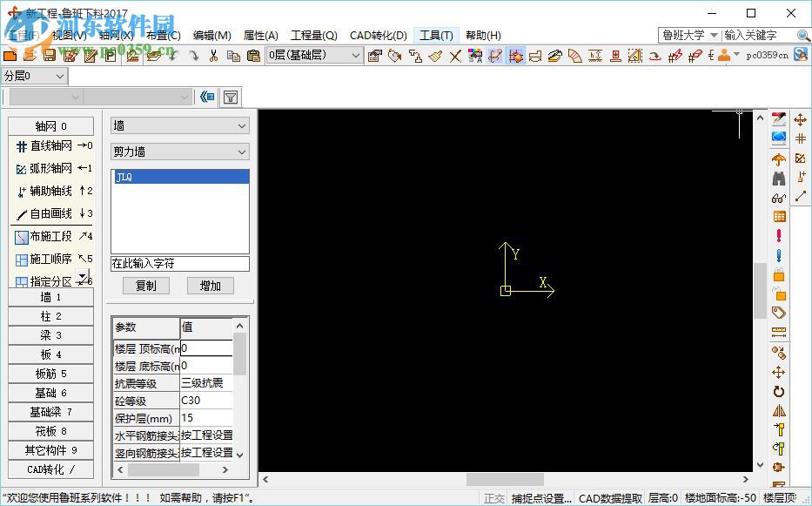Click the Paste clipboard icon
Screen dimensions: 812x506
point(253,56)
